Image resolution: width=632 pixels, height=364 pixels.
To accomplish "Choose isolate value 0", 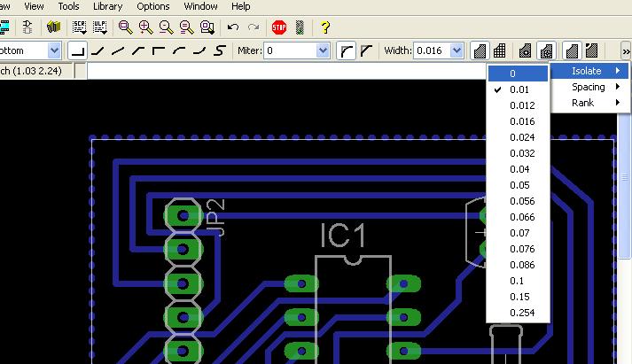I will pyautogui.click(x=518, y=74).
